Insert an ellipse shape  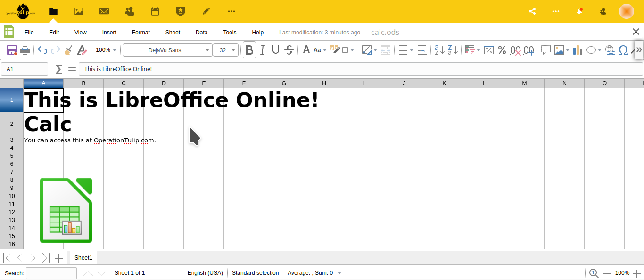tap(591, 50)
